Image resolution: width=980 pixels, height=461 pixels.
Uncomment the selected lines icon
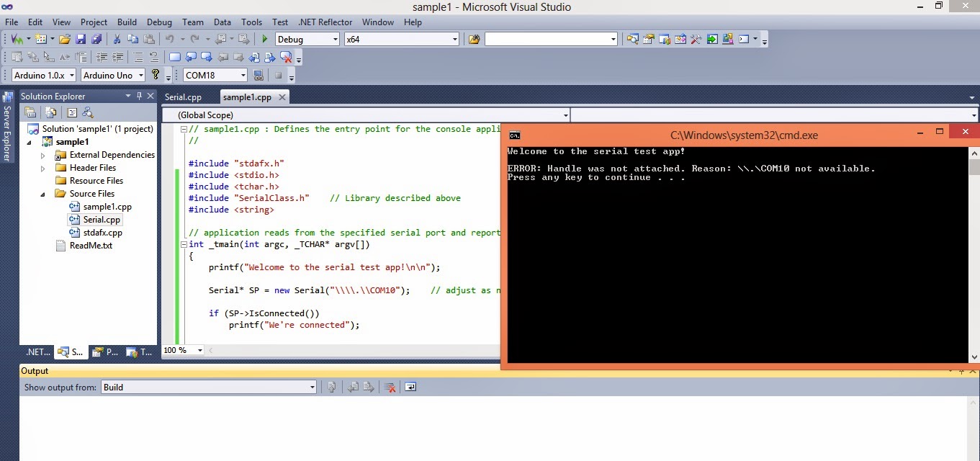[x=153, y=57]
